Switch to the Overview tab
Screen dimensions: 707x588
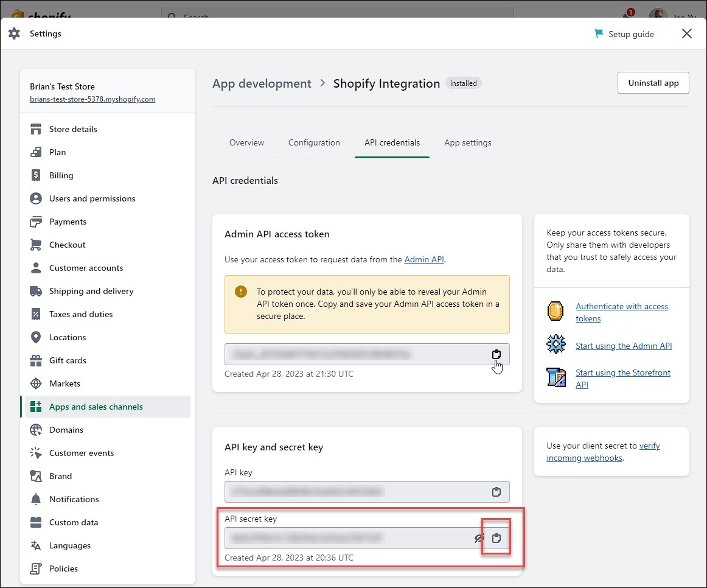click(x=246, y=142)
